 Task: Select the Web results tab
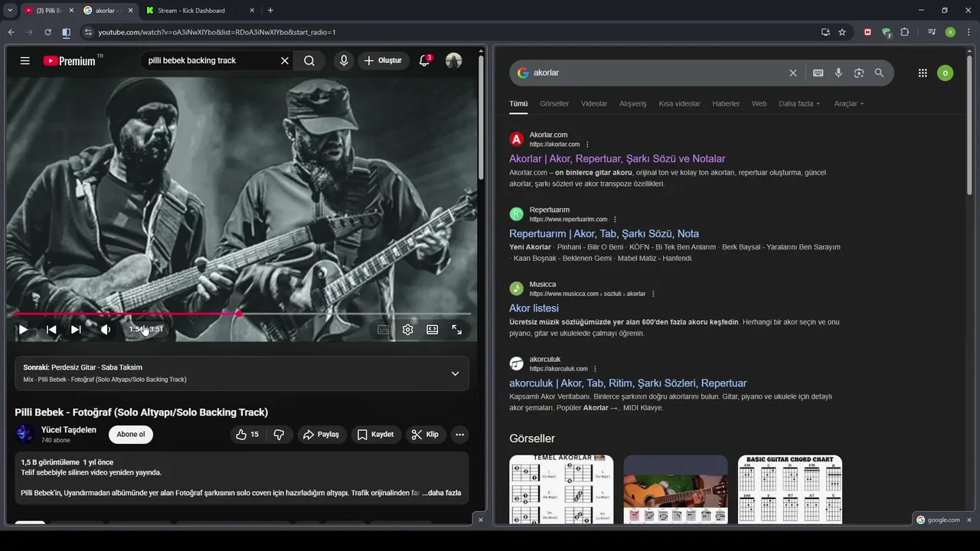coord(759,103)
